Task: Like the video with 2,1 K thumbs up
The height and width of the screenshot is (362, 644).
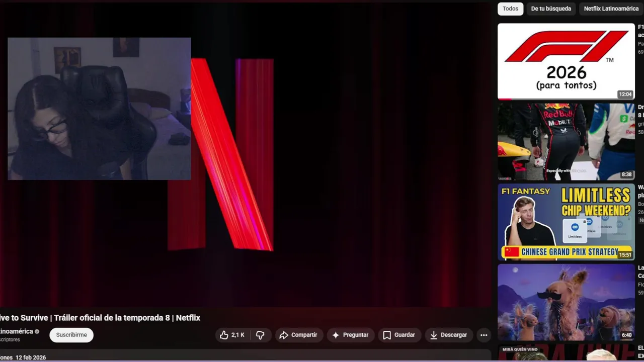Action: click(x=232, y=335)
